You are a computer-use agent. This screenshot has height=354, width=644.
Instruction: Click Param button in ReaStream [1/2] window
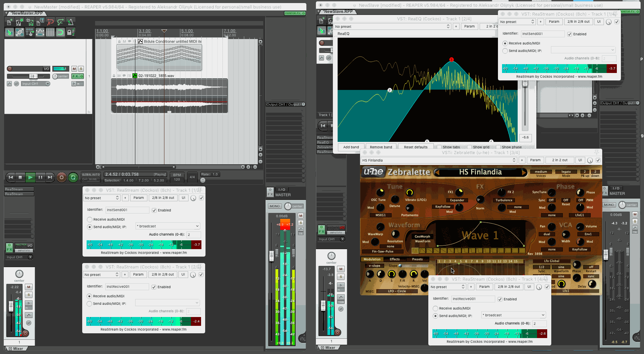click(x=139, y=198)
